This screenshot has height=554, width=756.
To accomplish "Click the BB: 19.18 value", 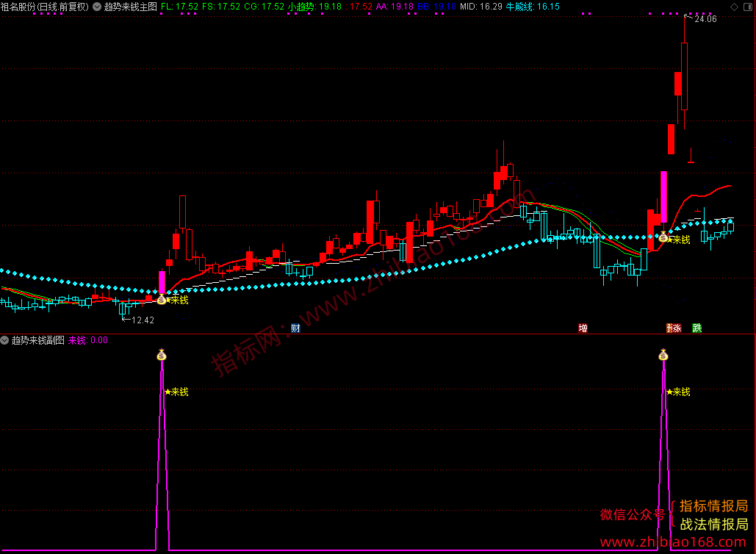I will pyautogui.click(x=437, y=7).
